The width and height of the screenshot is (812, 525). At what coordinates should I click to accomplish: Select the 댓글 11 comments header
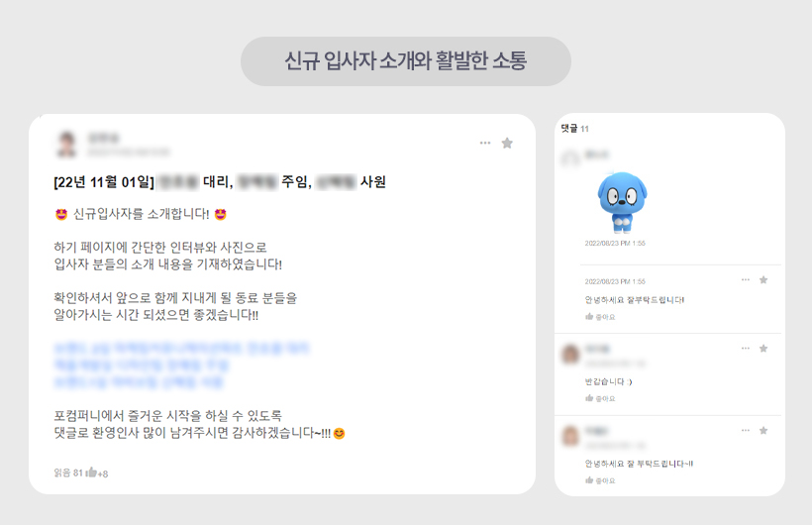(x=574, y=129)
